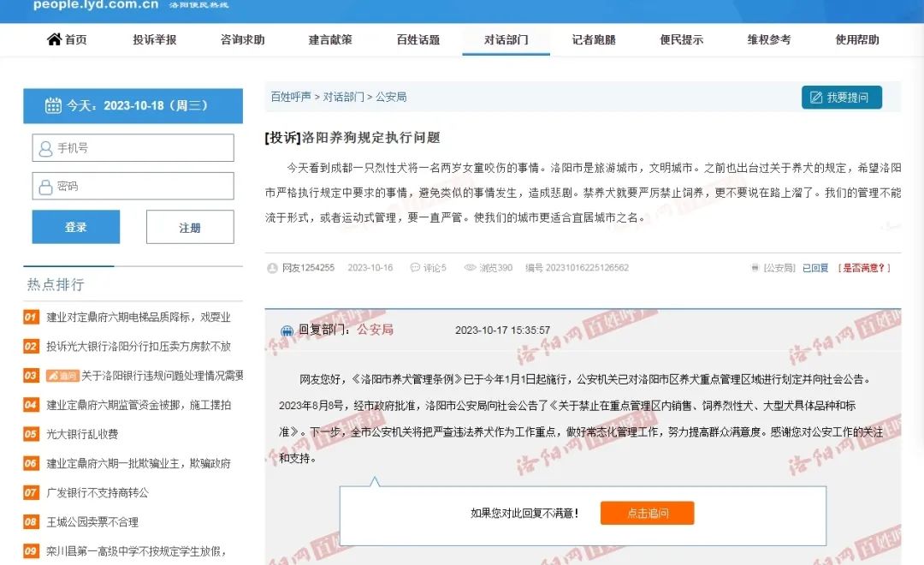Click the pink 公安局 reply department link

(x=375, y=330)
